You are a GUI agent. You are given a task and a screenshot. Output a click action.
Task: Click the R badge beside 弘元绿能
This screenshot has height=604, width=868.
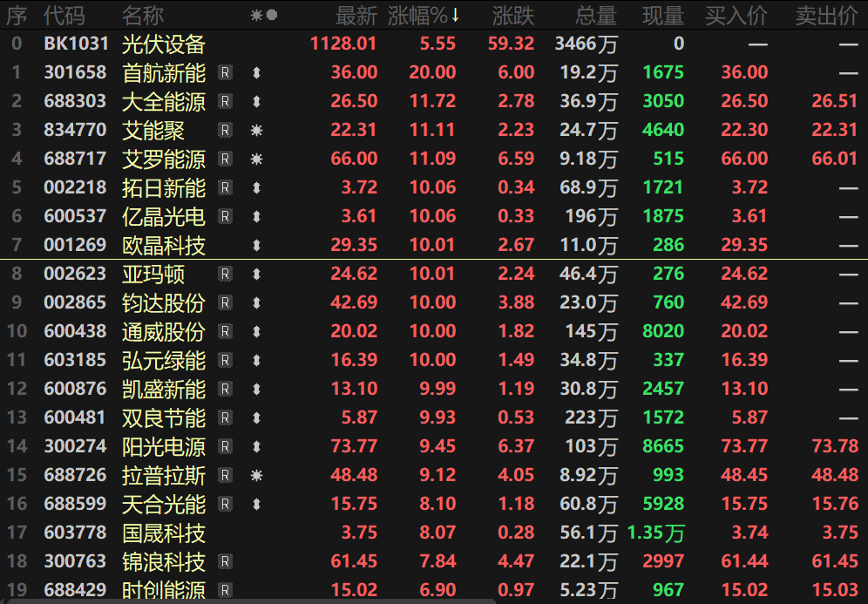click(225, 361)
